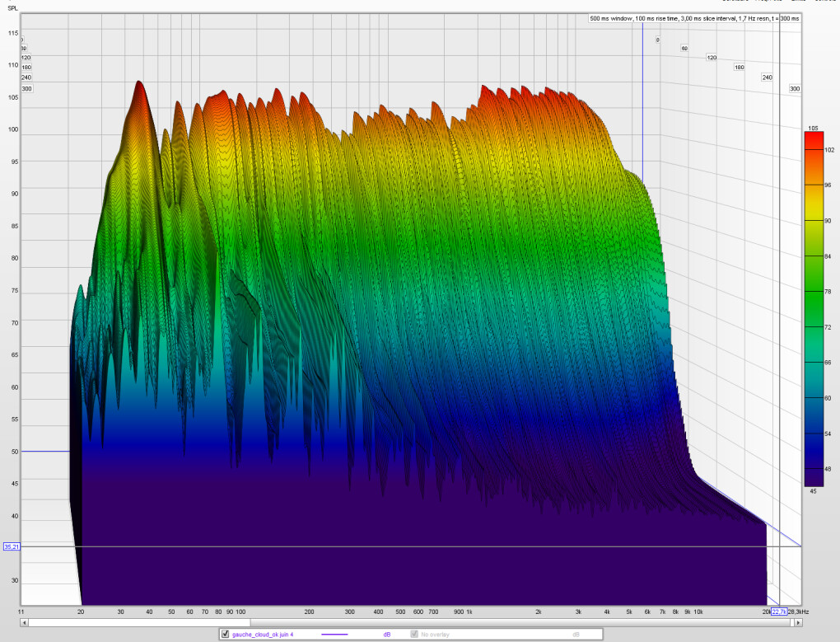
Task: Toggle the gauche_cloud_ok juin 4 trace checkbox
Action: 226,634
